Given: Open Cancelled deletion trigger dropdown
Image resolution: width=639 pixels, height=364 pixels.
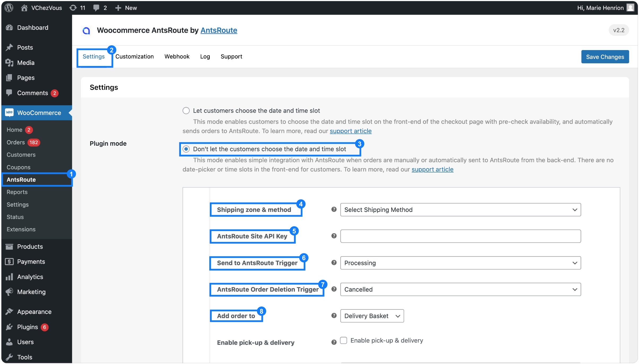Looking at the screenshot, I should (x=460, y=289).
